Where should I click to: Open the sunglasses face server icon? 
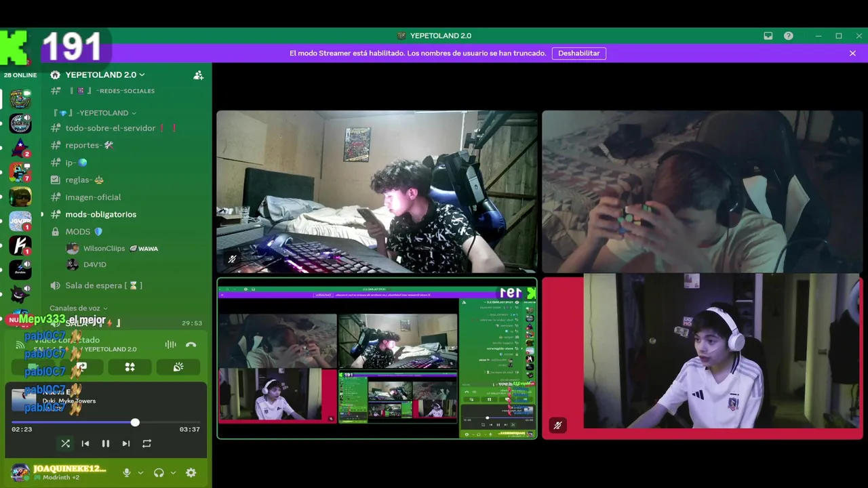20,197
